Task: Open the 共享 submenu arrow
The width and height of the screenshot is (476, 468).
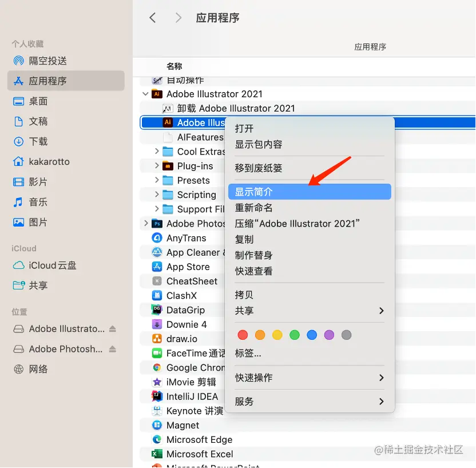Action: pos(382,311)
